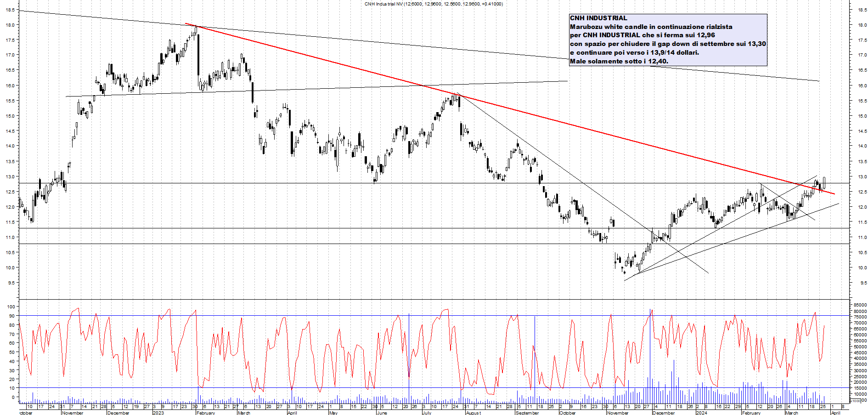
Task: Click 11.0 on the left price axis
Action: coord(9,238)
